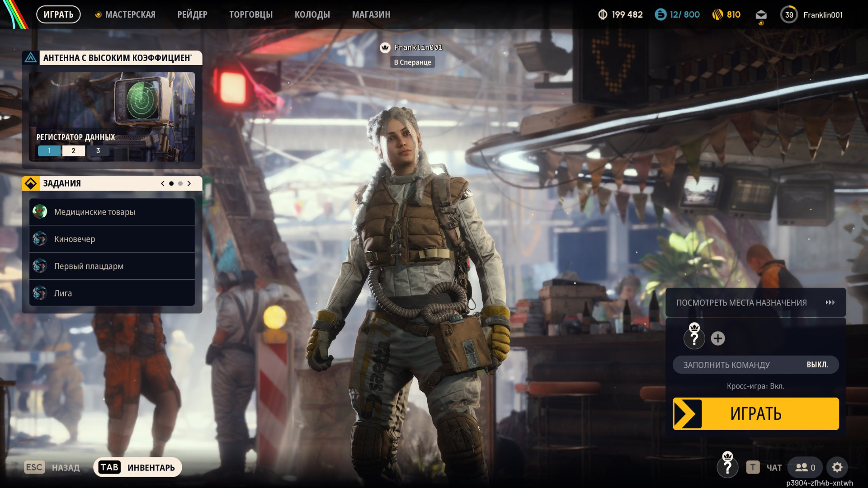868x488 pixels.
Task: Click the ESC key icon
Action: coord(34,467)
